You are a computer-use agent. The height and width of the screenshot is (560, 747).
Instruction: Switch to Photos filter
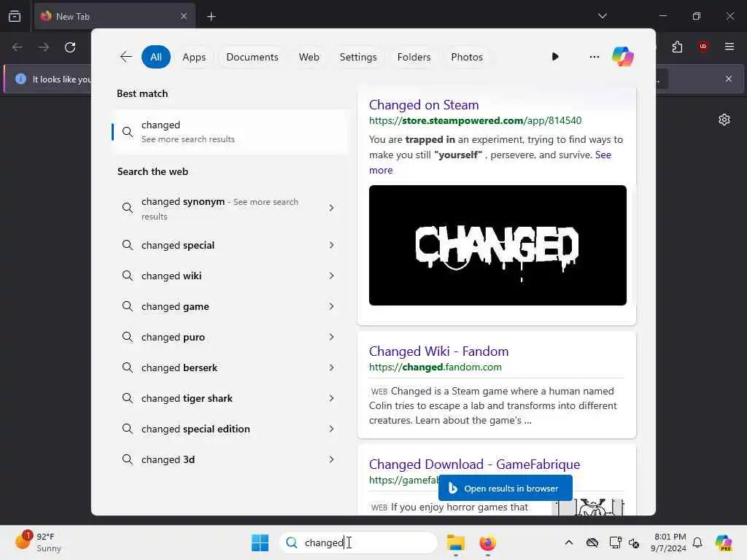coord(467,57)
